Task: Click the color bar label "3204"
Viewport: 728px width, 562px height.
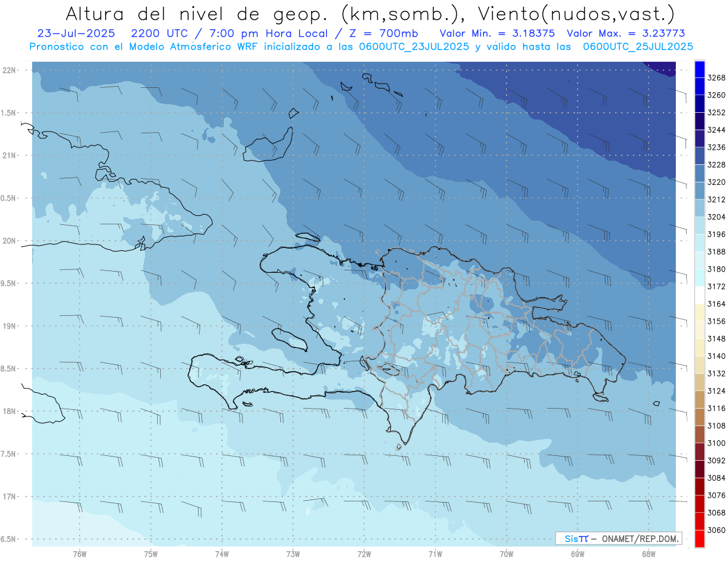Action: pyautogui.click(x=716, y=216)
